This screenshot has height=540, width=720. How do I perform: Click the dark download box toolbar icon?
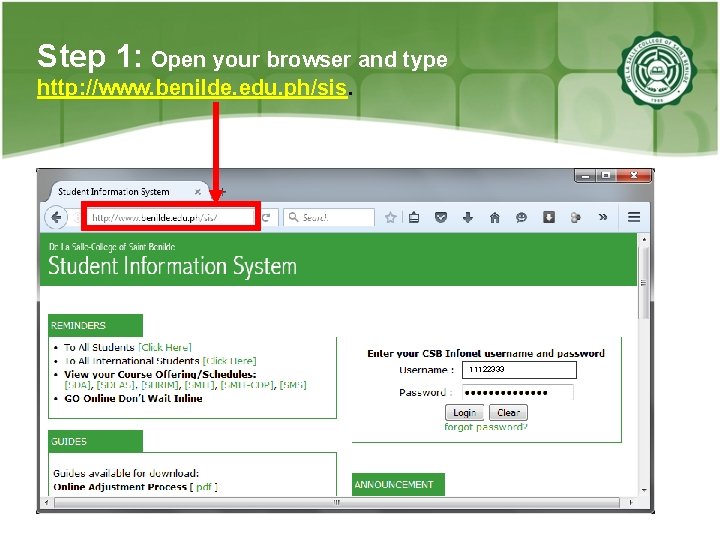pyautogui.click(x=549, y=217)
